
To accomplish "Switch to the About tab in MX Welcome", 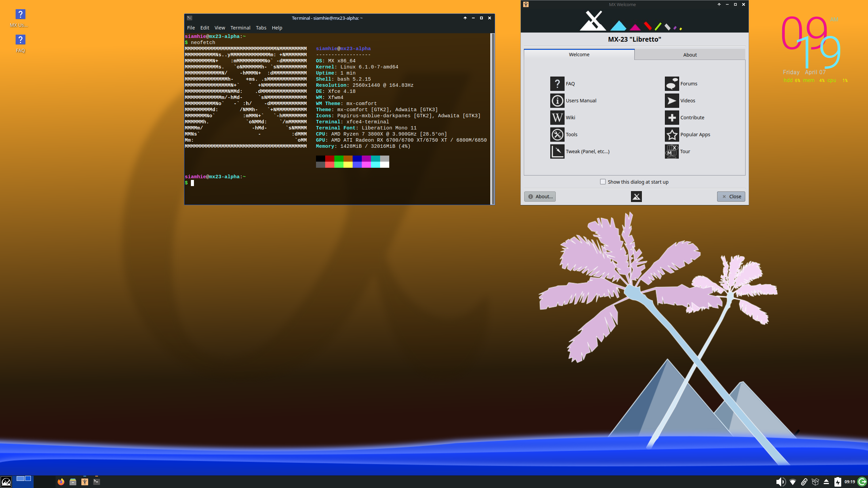I will click(x=690, y=55).
